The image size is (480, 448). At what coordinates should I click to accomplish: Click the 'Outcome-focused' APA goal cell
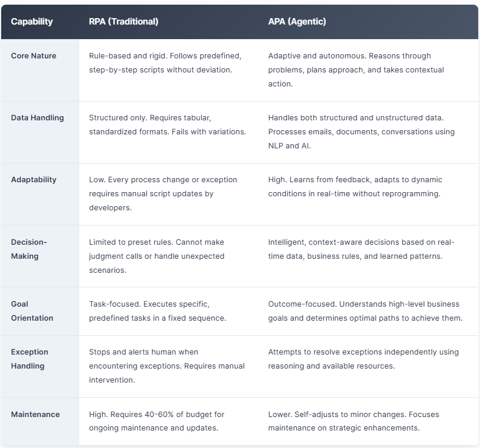point(365,311)
